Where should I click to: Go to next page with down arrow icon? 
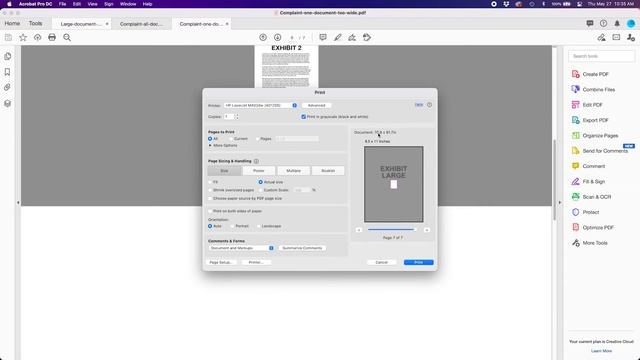(x=278, y=38)
